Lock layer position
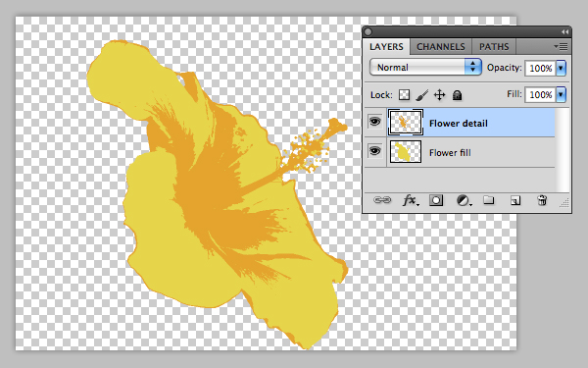Screen dimensions: 588x368 point(439,95)
